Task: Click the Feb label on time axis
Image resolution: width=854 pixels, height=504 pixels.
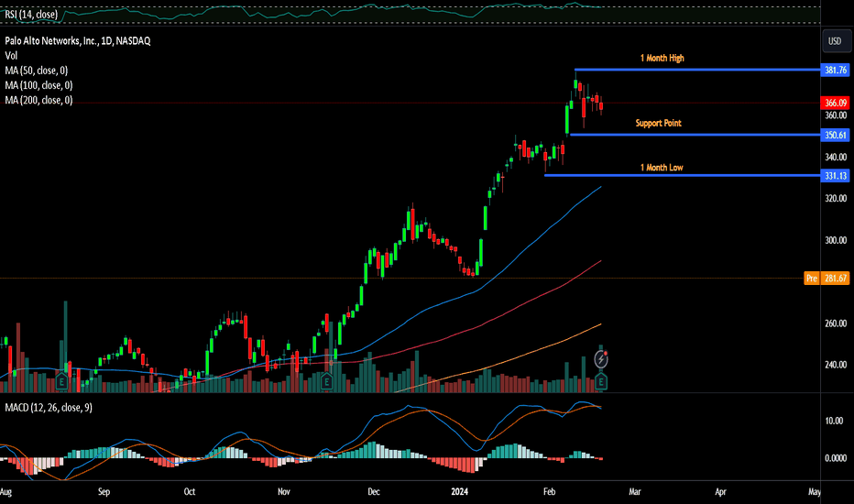Action: [549, 491]
